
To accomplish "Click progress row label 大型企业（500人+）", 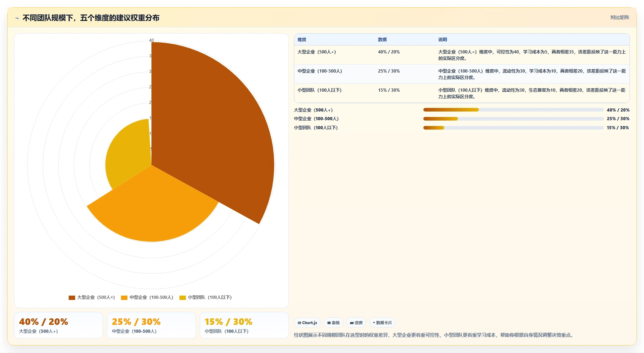I will pyautogui.click(x=313, y=110).
